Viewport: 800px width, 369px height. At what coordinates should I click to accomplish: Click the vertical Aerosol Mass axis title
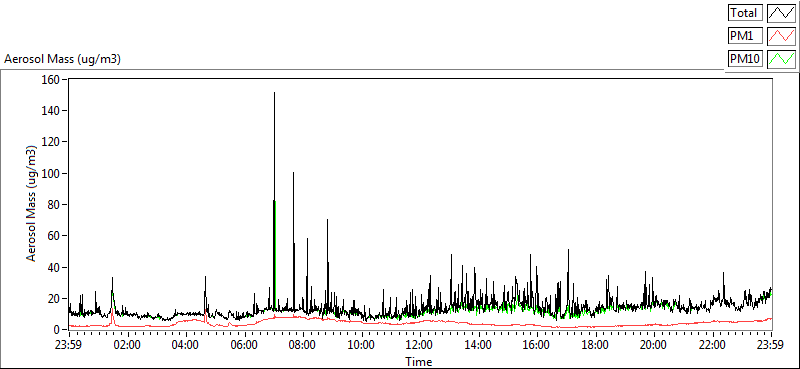32,204
